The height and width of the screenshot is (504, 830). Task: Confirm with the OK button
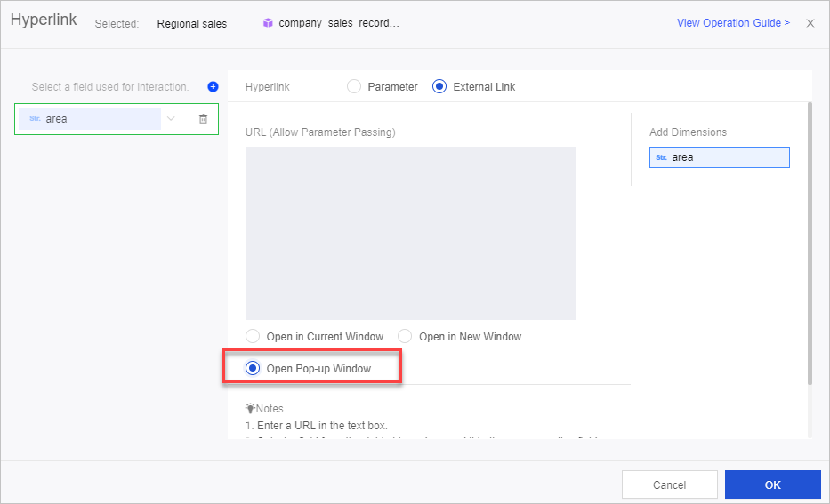click(772, 484)
